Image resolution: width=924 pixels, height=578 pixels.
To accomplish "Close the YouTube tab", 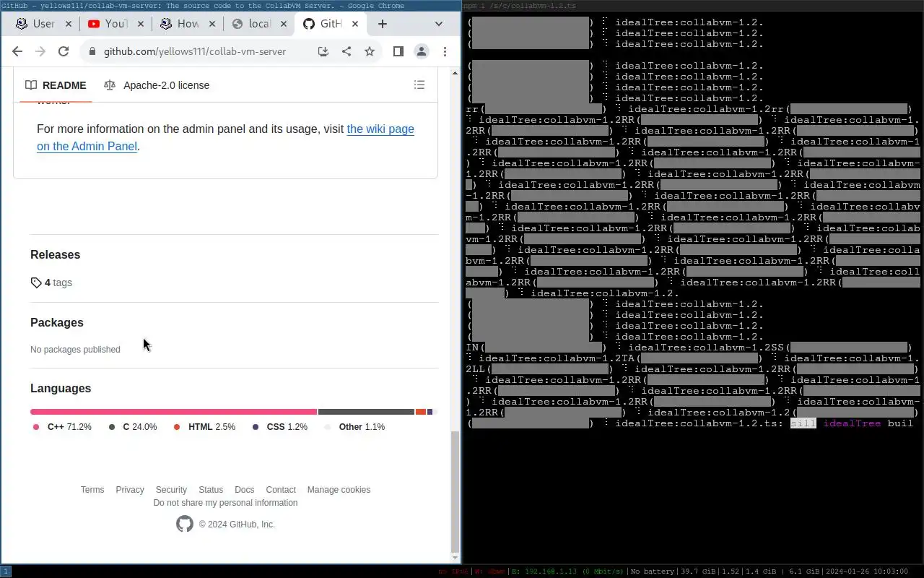I will coord(141,24).
